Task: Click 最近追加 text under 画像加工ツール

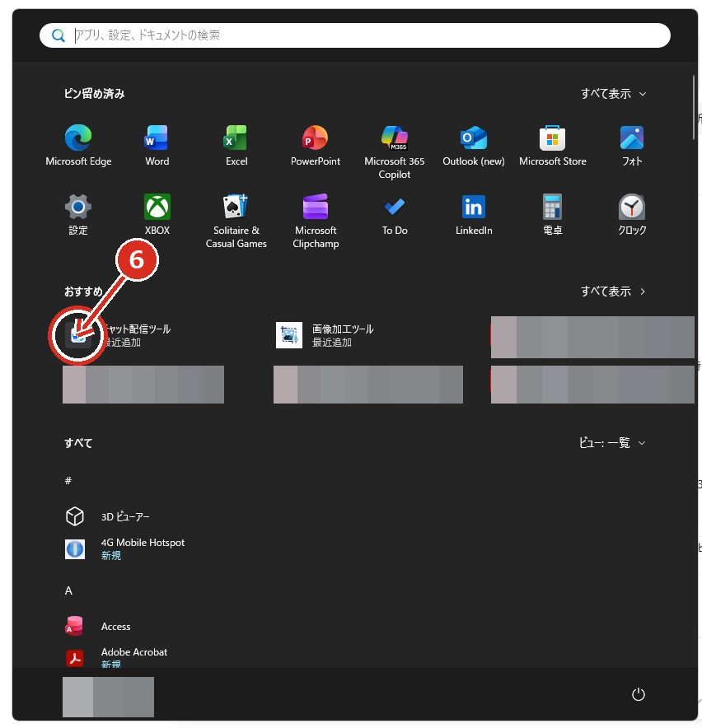Action: coord(332,343)
